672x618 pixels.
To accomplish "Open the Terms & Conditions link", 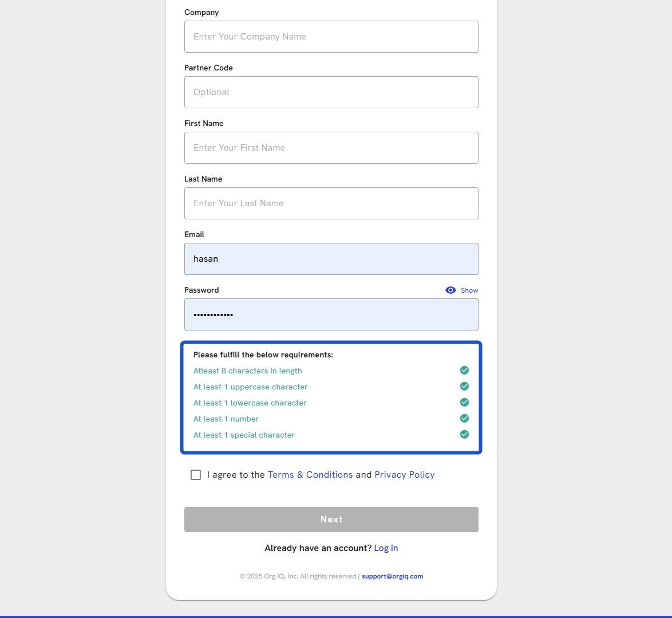I will 310,475.
